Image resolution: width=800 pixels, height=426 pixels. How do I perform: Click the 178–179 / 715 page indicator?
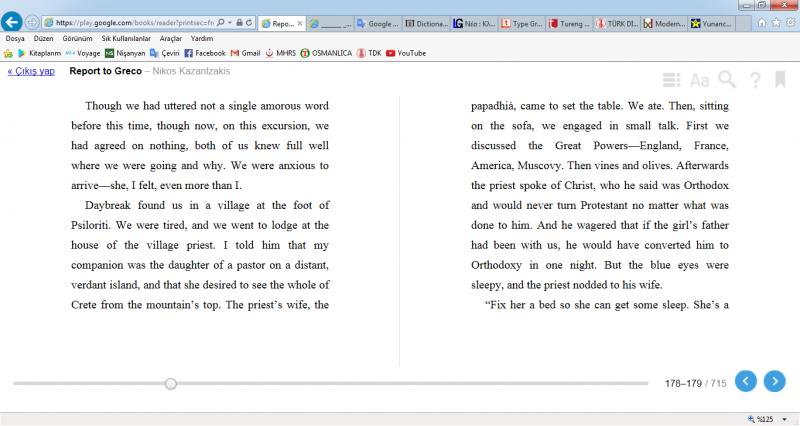tap(695, 383)
